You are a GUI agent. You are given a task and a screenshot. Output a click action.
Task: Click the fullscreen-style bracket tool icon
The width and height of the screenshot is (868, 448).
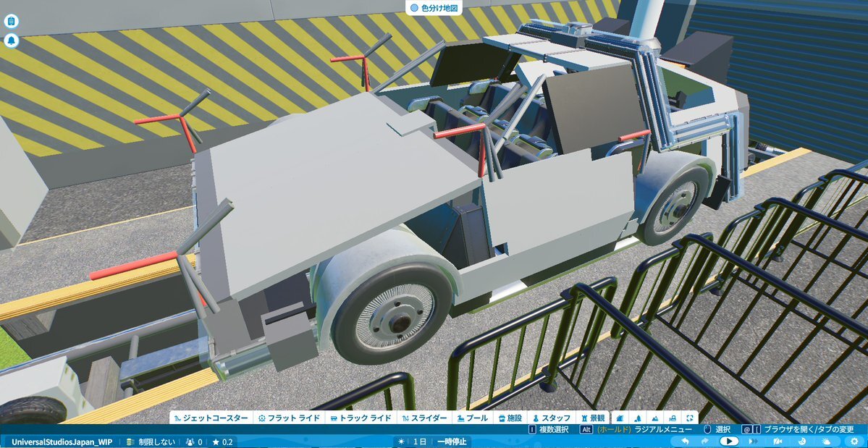click(x=690, y=418)
